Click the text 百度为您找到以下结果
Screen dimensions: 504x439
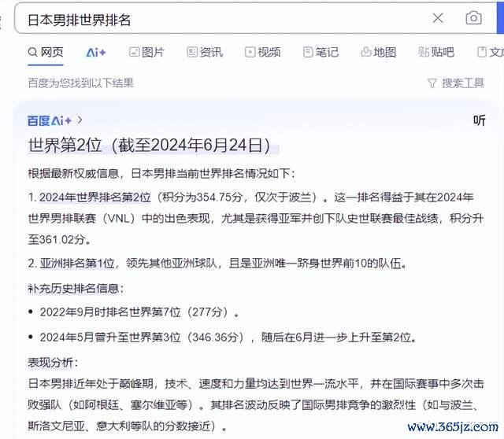(80, 83)
